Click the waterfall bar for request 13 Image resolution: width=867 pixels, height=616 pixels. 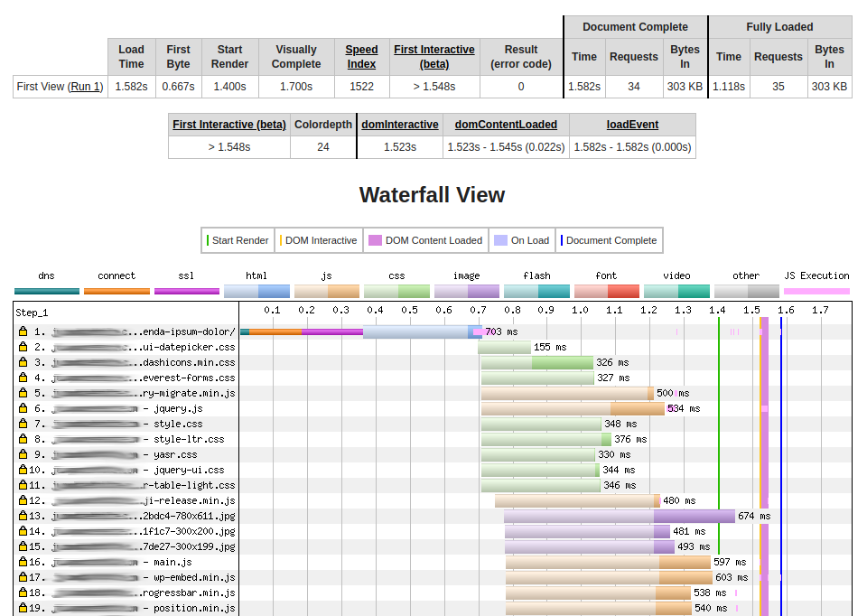pos(619,516)
